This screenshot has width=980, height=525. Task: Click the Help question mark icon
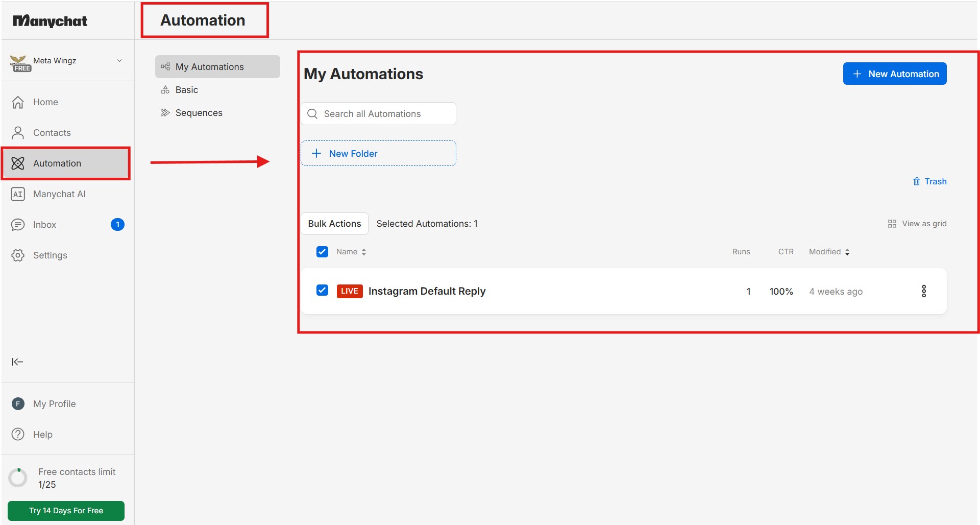point(18,435)
